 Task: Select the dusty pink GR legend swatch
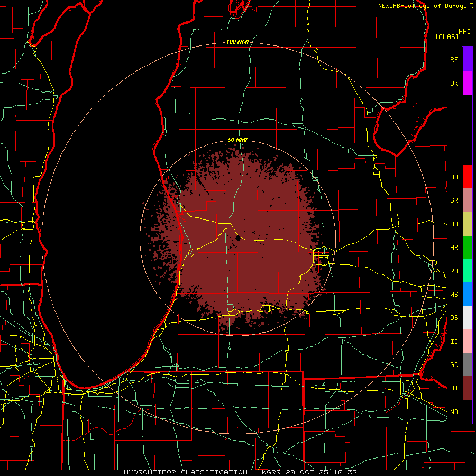coord(467,200)
